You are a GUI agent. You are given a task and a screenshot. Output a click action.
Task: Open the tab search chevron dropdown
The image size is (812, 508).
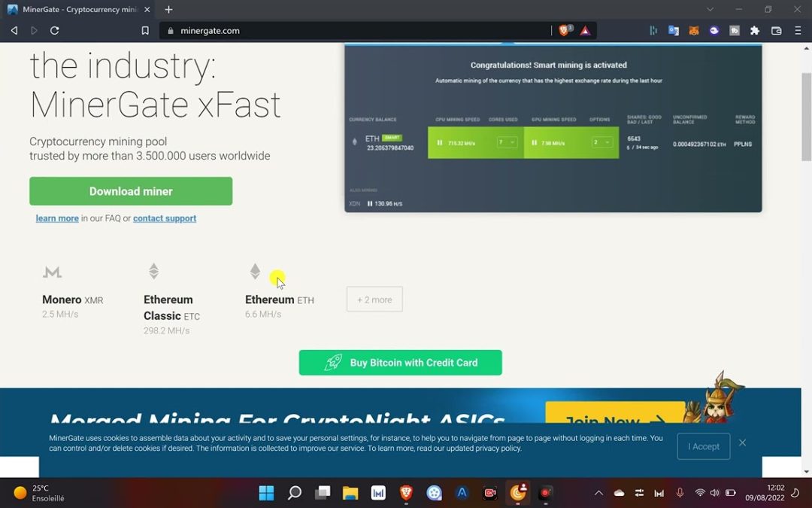coord(710,9)
